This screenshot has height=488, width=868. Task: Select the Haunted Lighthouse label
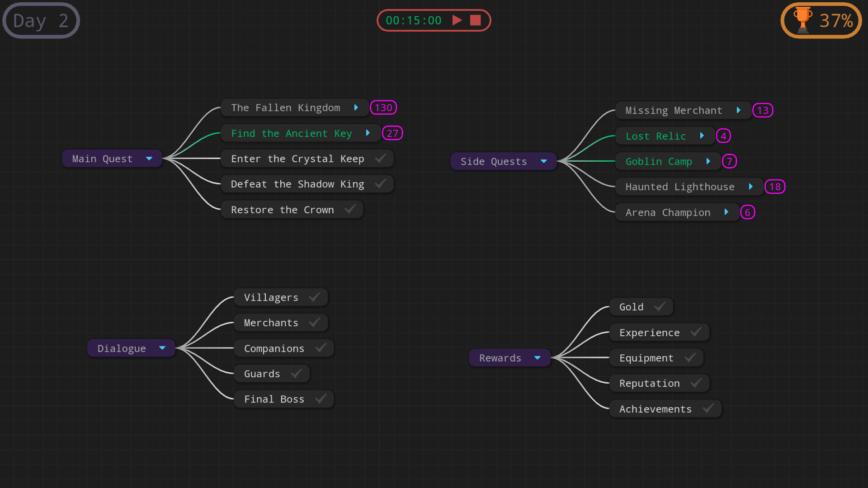click(x=680, y=187)
